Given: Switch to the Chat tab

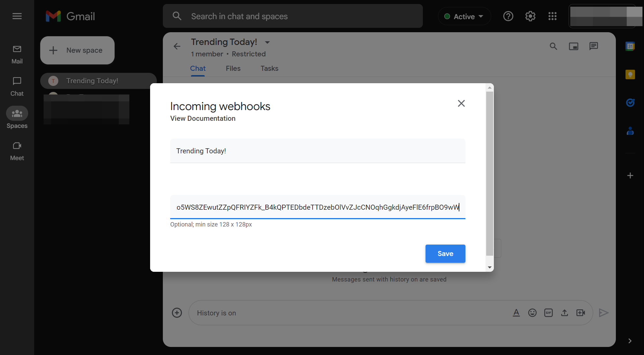Looking at the screenshot, I should (x=198, y=68).
